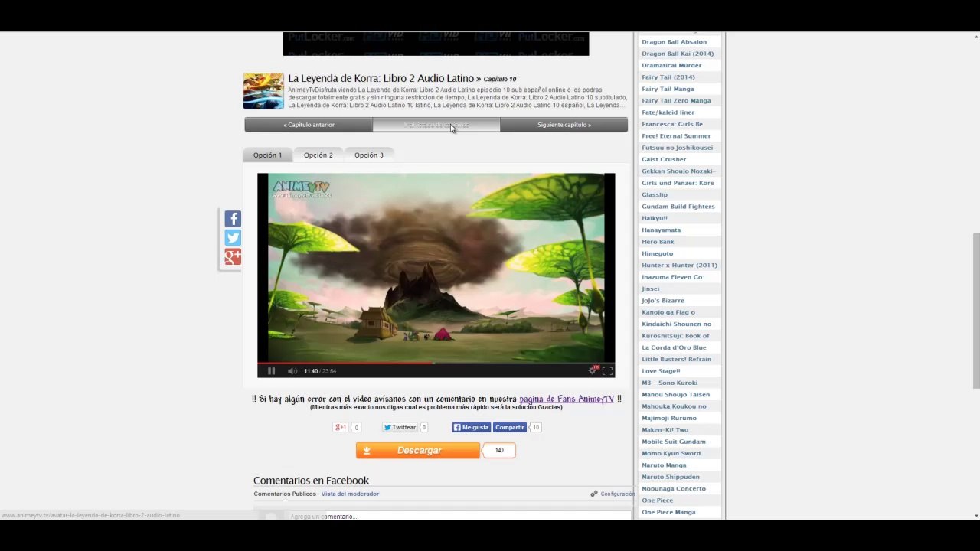Open Haikyu!! link
980x551 pixels.
point(655,218)
